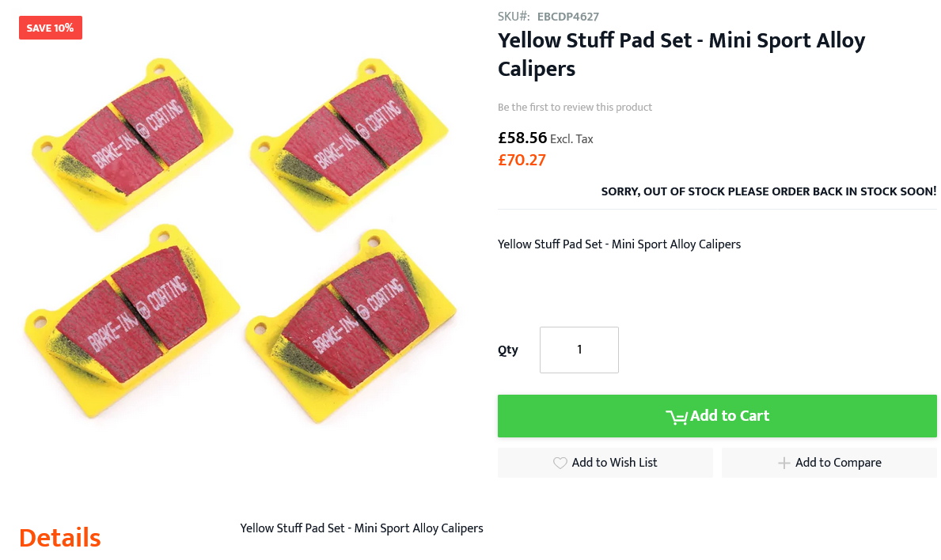Open the 'Be the first to review' link
This screenshot has width=941, height=560.
click(575, 108)
